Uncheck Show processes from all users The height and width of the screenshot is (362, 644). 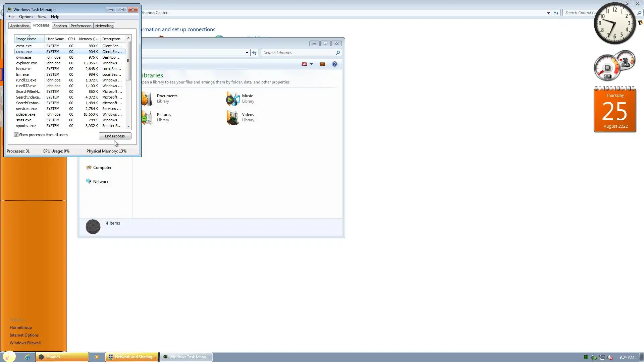[16, 135]
